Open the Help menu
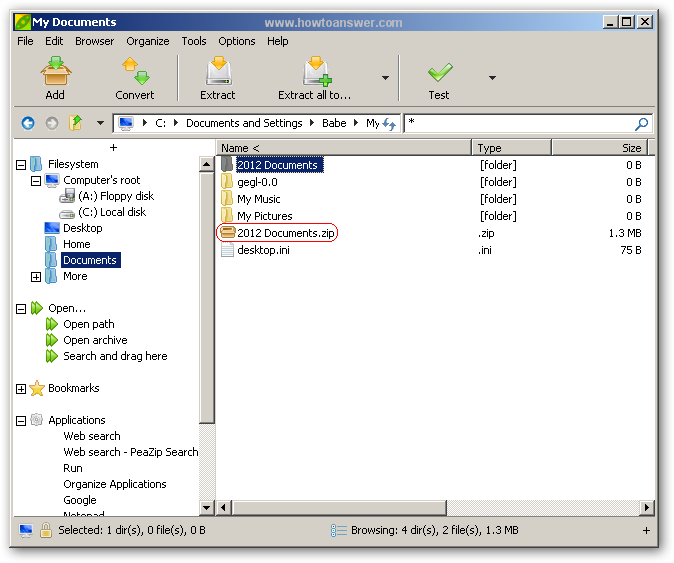Viewport: 674px width, 563px height. click(x=278, y=41)
